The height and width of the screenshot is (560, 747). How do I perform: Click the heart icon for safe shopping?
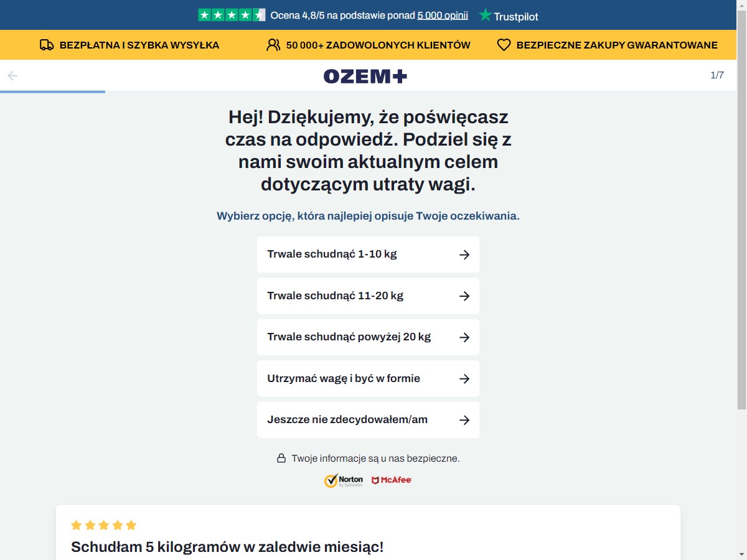coord(504,45)
